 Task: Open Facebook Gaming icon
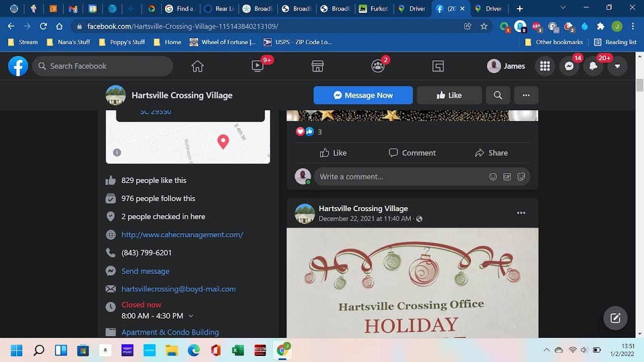(438, 66)
